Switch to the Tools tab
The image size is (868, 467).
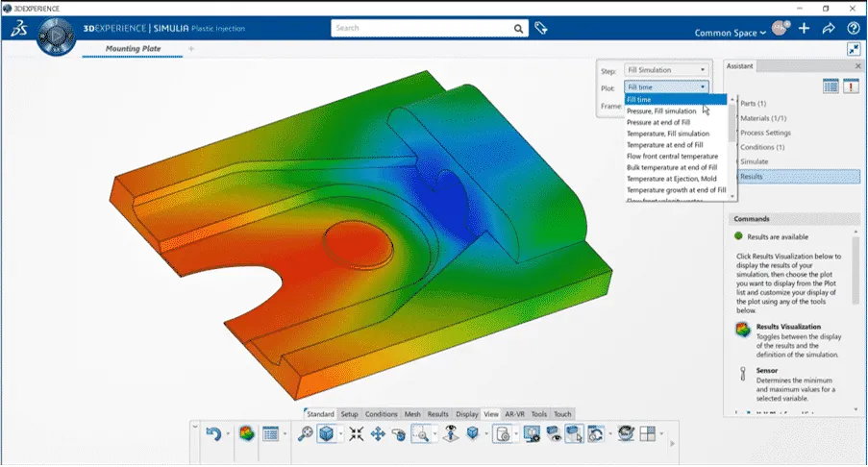(538, 414)
